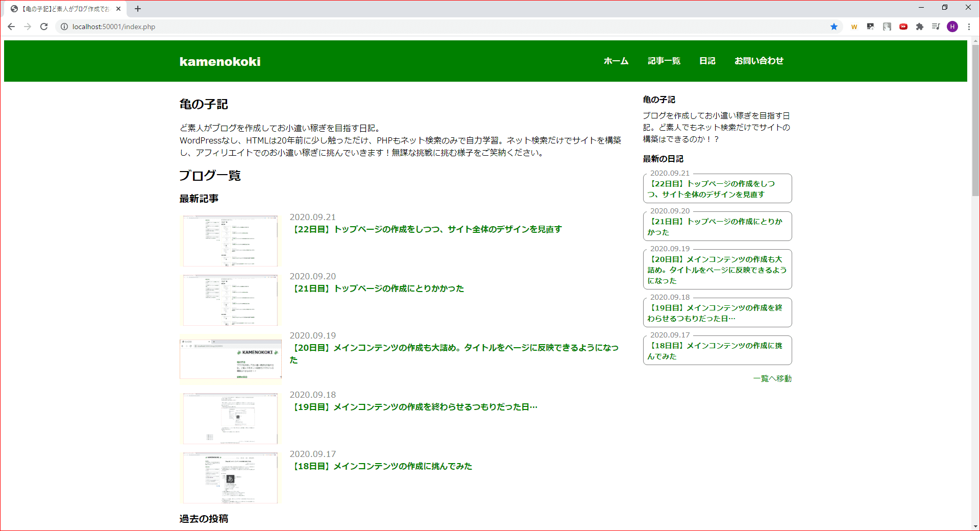Click the 2020.09.21 article thumbnail image
The image size is (980, 531).
pos(230,240)
